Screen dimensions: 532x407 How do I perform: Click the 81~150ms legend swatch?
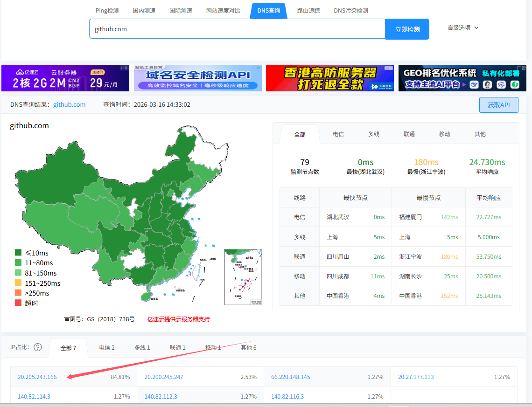tap(18, 273)
